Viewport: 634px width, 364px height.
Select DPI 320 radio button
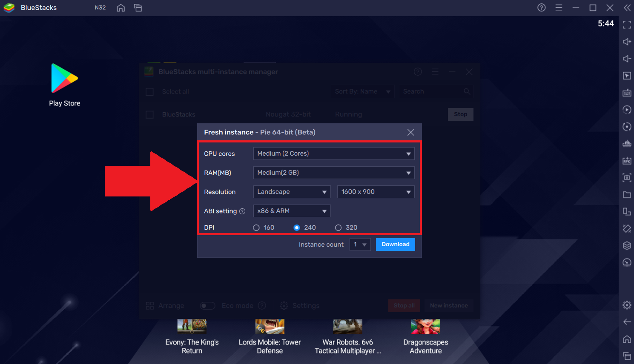(x=338, y=228)
